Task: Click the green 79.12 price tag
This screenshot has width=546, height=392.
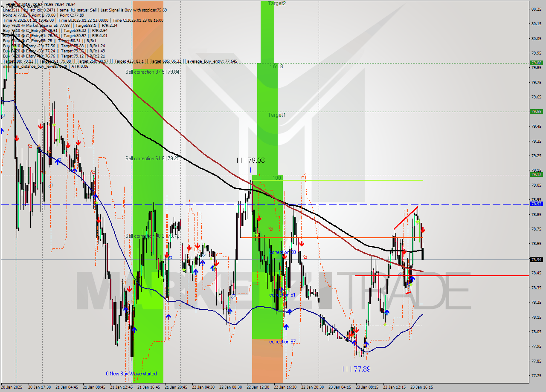Action: click(x=536, y=174)
